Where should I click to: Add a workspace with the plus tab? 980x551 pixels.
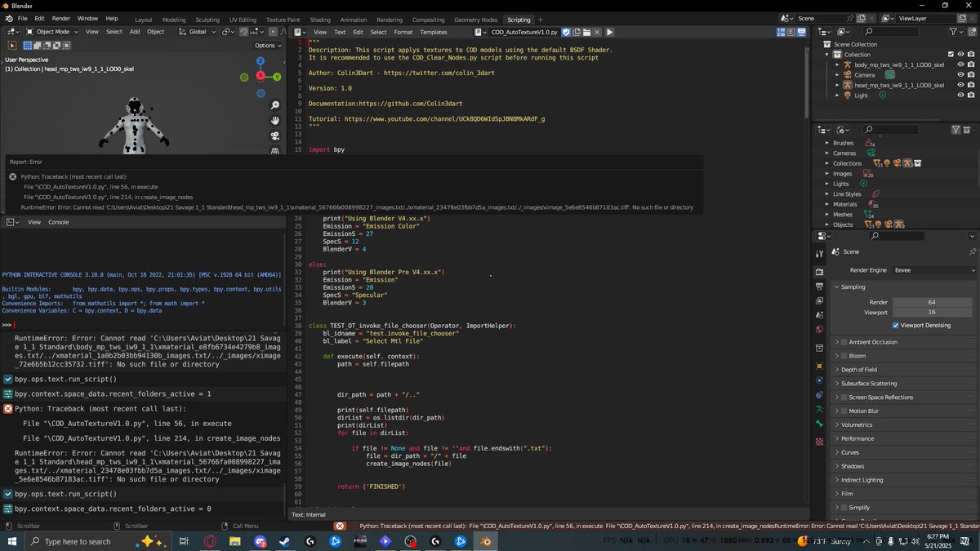coord(541,20)
